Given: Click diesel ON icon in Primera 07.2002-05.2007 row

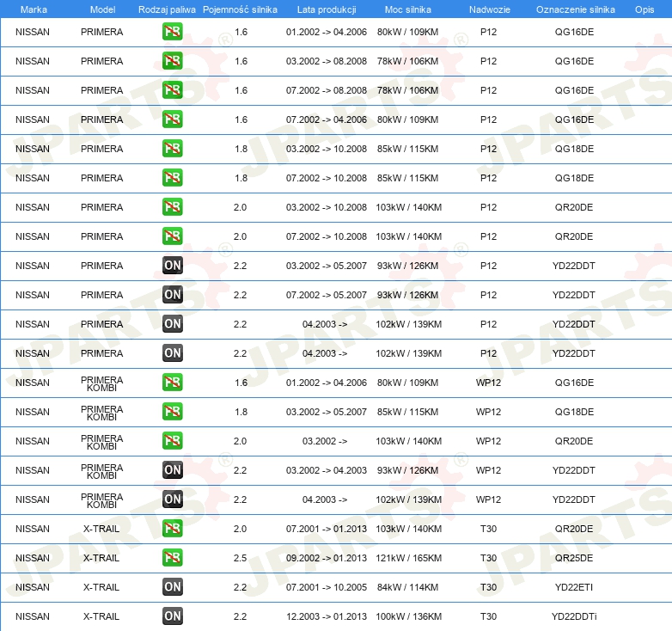Looking at the screenshot, I should tap(172, 295).
